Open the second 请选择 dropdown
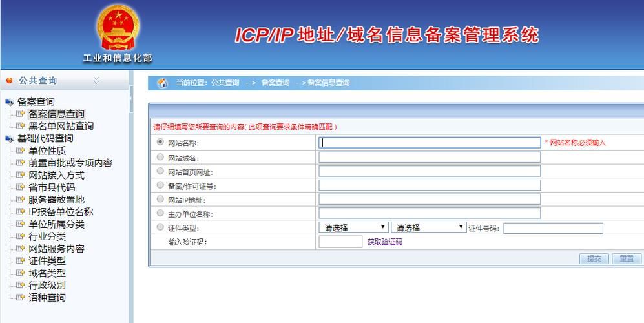Screen dimensions: 644x323 tap(429, 227)
